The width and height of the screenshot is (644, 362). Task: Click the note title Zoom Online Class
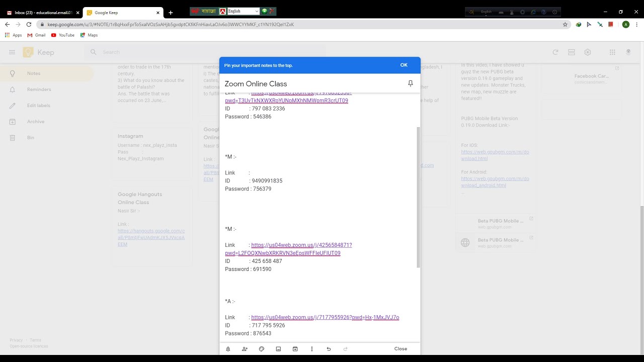[x=256, y=84]
